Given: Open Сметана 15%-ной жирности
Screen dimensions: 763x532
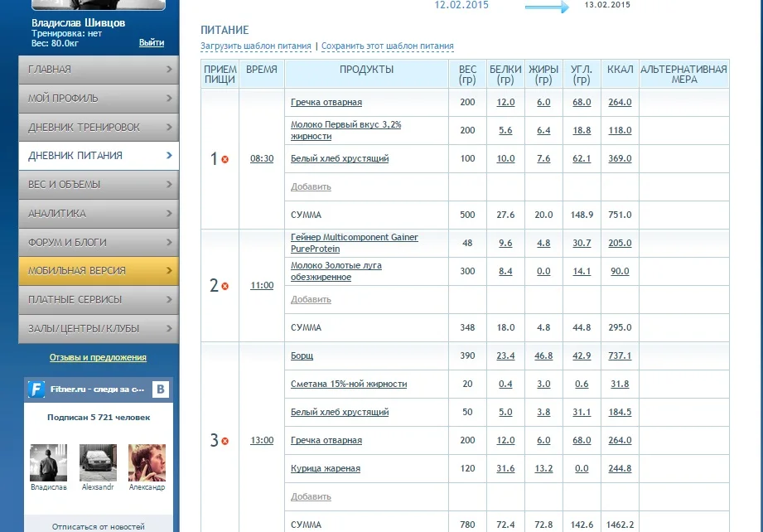Looking at the screenshot, I should [x=349, y=384].
